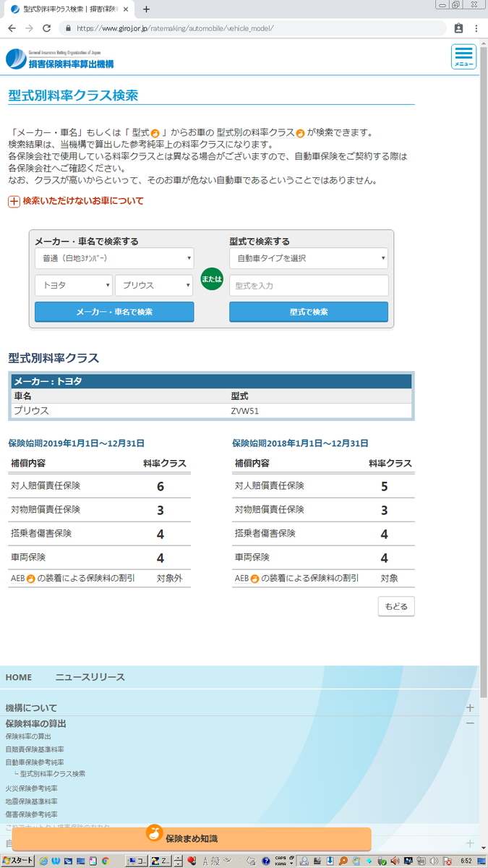This screenshot has width=488, height=868.
Task: Click the メーカー・車名で検索 button
Action: 114,312
